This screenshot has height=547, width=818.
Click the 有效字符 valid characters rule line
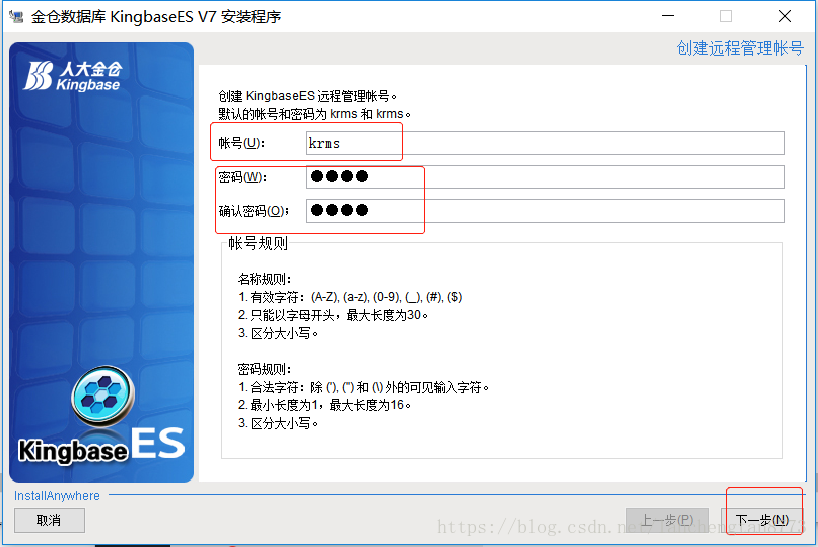click(350, 297)
